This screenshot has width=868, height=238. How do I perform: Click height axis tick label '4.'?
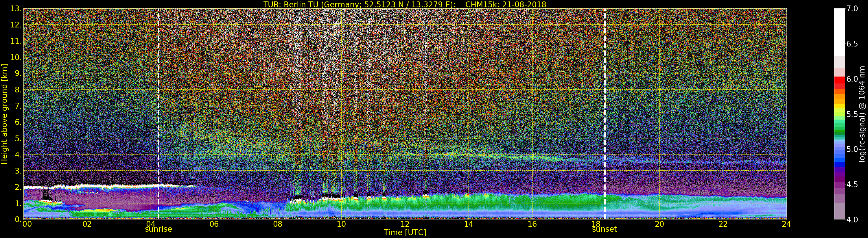point(18,155)
